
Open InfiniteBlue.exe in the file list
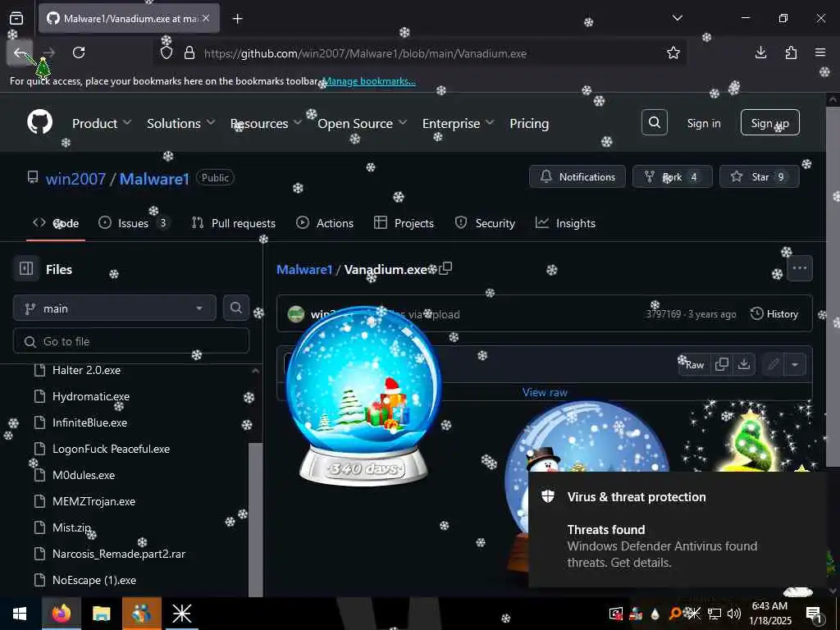tap(89, 422)
